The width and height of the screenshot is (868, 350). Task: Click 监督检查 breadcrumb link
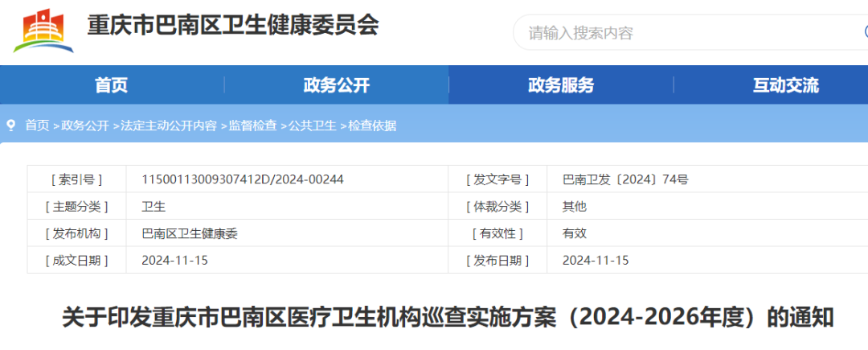(252, 126)
